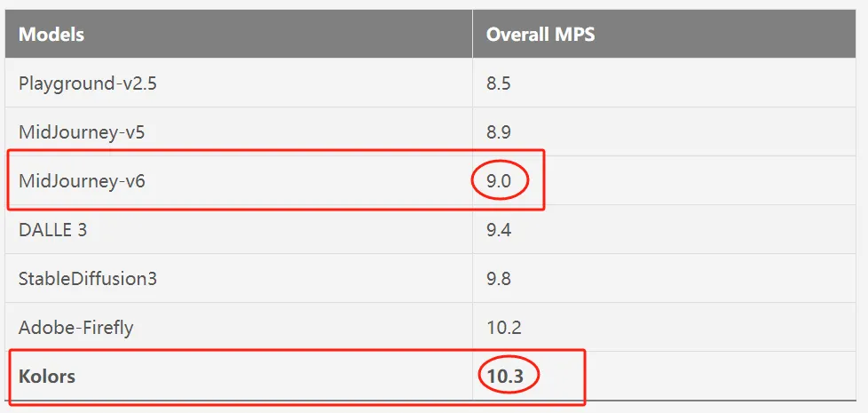Select the StableDiffusion3 model name cell
The width and height of the screenshot is (868, 413).
(87, 279)
